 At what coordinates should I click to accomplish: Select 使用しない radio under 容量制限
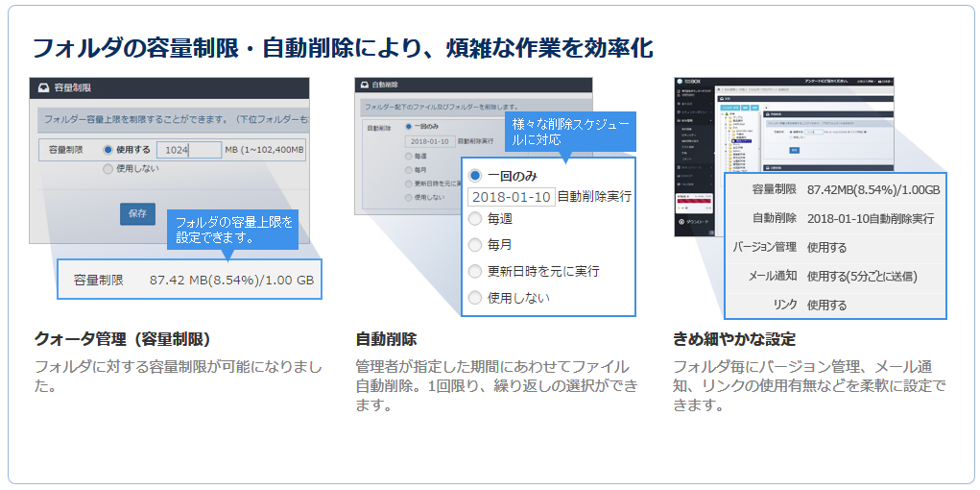[108, 169]
